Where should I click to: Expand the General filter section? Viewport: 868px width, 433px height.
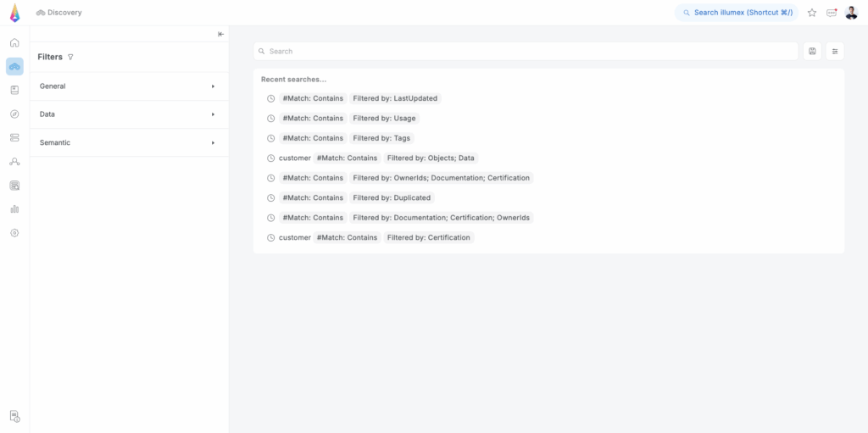[x=129, y=86]
